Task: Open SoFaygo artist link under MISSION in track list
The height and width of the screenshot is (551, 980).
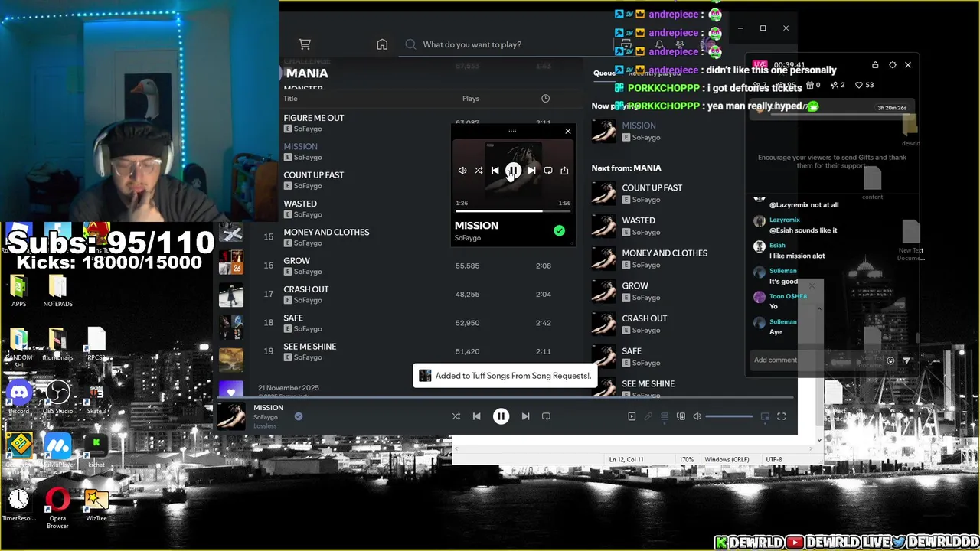Action: [x=308, y=158]
